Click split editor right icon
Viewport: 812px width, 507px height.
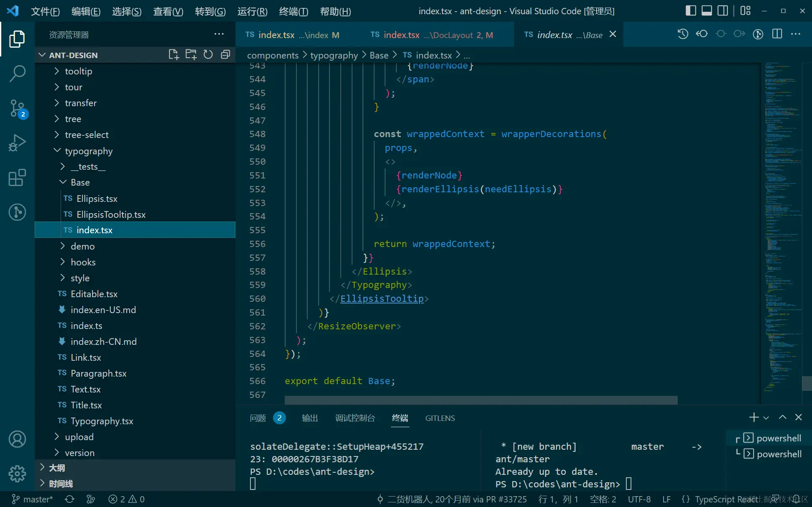777,34
